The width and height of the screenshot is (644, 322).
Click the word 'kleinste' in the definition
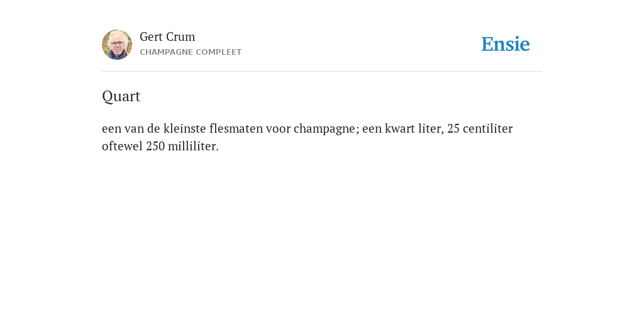(184, 128)
